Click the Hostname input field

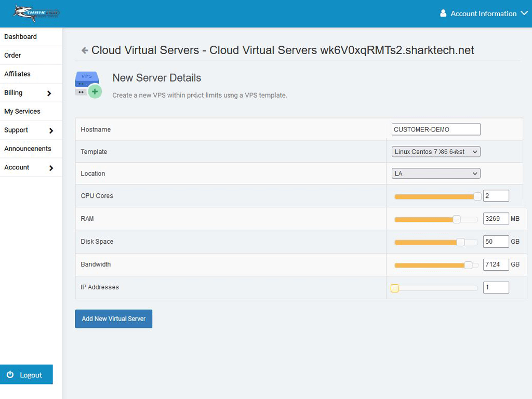tap(436, 129)
